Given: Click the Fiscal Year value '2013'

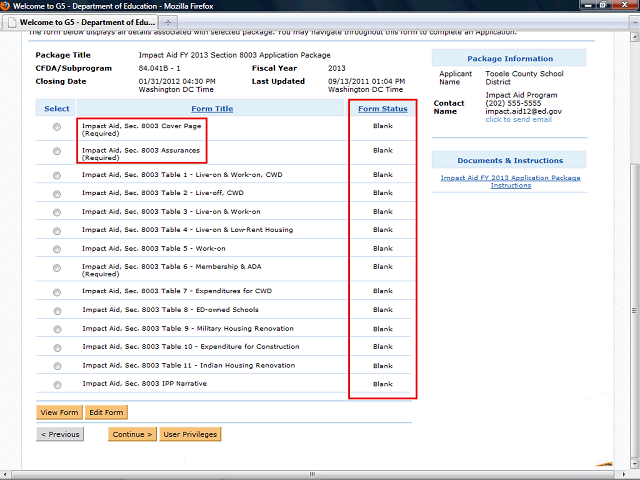Looking at the screenshot, I should click(337, 68).
